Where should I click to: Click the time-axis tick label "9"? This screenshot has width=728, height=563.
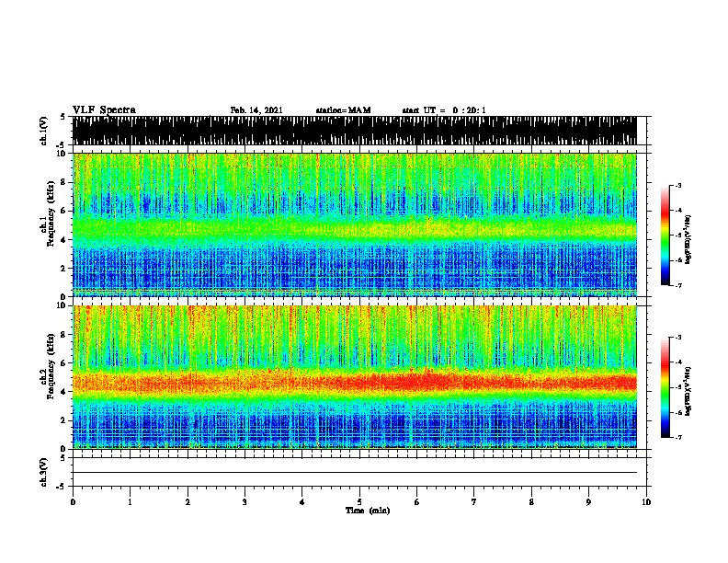pyautogui.click(x=588, y=502)
